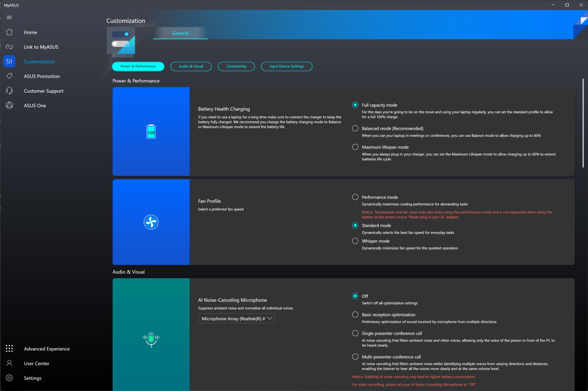The height and width of the screenshot is (391, 588).
Task: Open Settings page from sidebar
Action: 33,378
